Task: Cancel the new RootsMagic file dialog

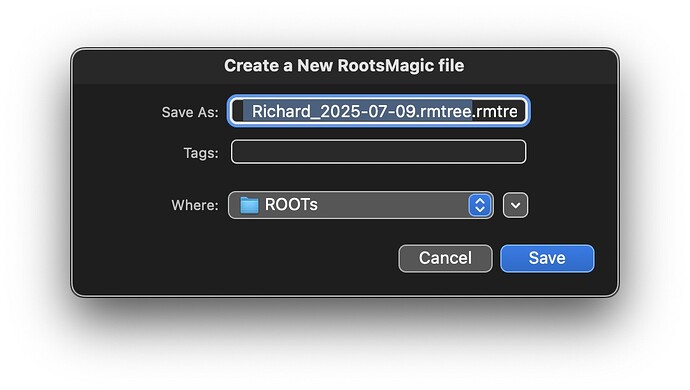Action: pyautogui.click(x=445, y=258)
